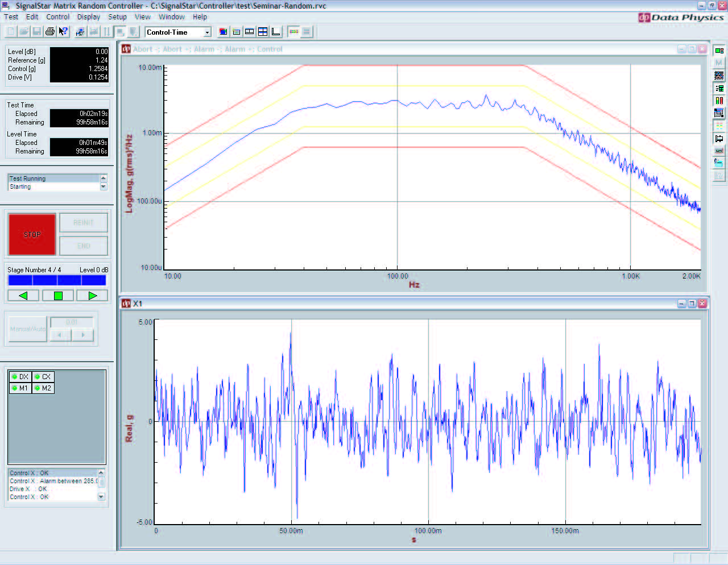Click the Data Physics logo

tap(681, 17)
